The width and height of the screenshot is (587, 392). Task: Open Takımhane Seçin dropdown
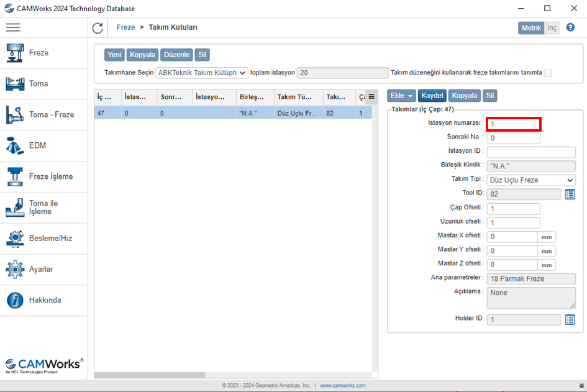pos(201,73)
